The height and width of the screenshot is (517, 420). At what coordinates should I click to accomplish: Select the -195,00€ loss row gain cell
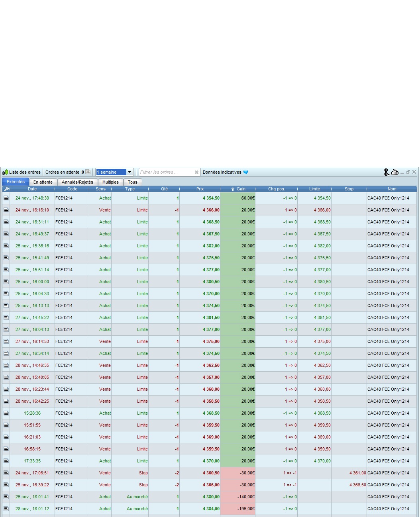pyautogui.click(x=238, y=509)
